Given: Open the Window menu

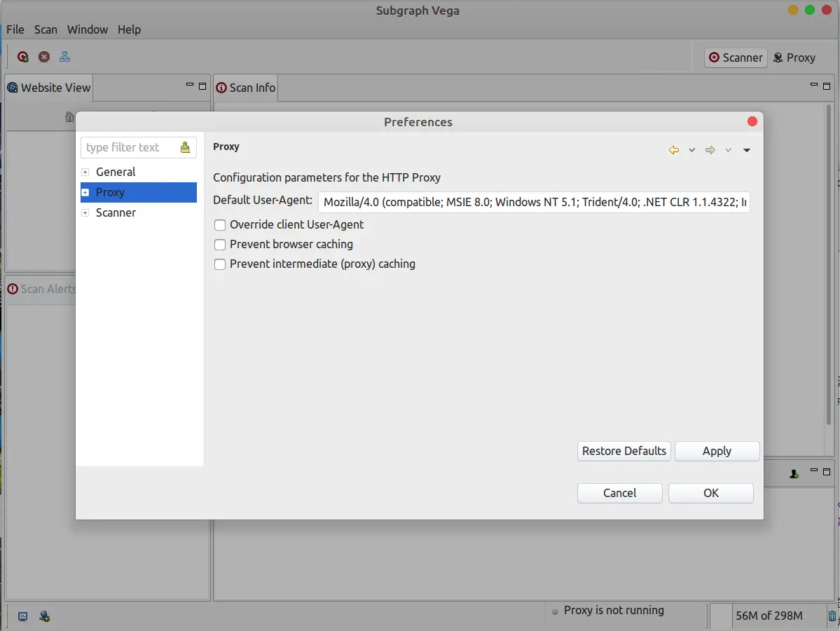Looking at the screenshot, I should (x=88, y=29).
